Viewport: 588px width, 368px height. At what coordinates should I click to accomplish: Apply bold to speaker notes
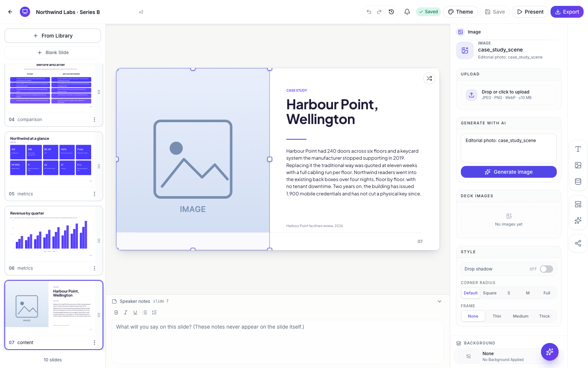116,312
